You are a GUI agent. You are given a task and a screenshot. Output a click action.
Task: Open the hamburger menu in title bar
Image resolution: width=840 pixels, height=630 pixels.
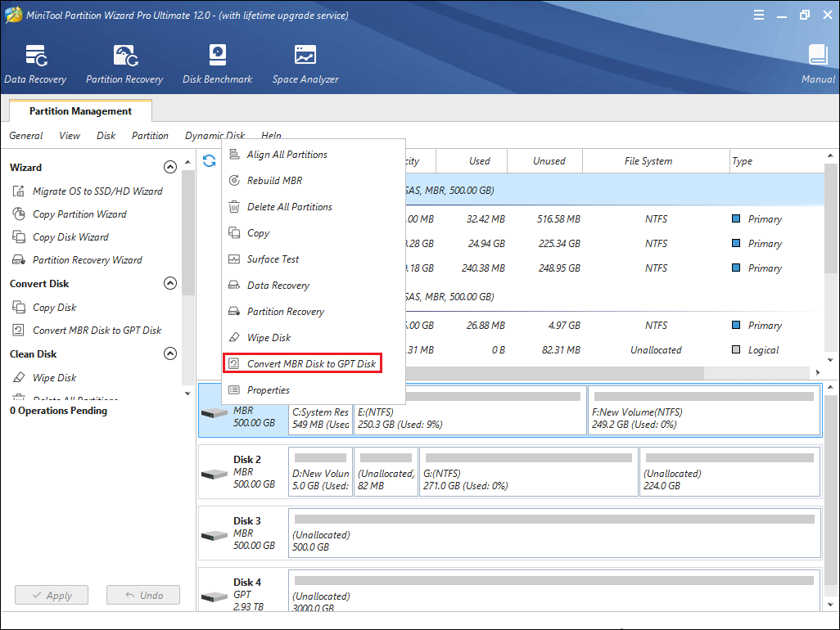759,15
